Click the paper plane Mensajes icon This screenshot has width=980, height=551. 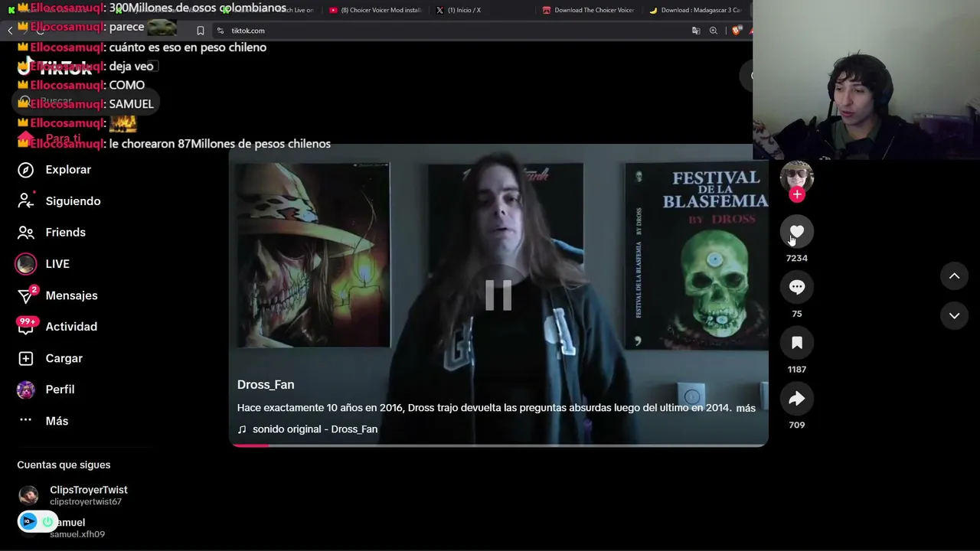point(26,295)
